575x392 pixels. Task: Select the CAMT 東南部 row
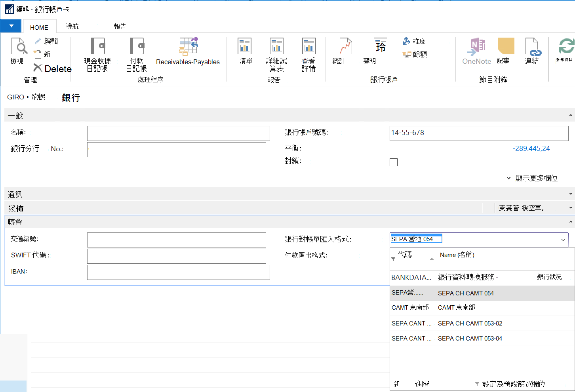[482, 308]
